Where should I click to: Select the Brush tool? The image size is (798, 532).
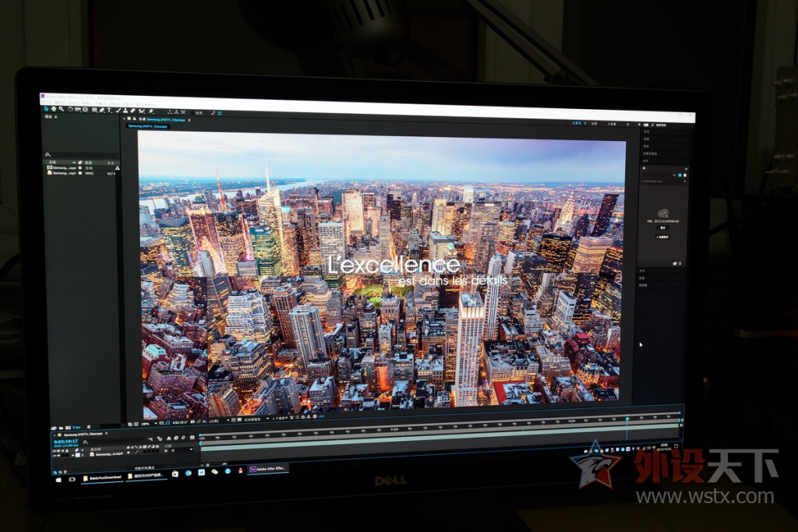pyautogui.click(x=118, y=111)
